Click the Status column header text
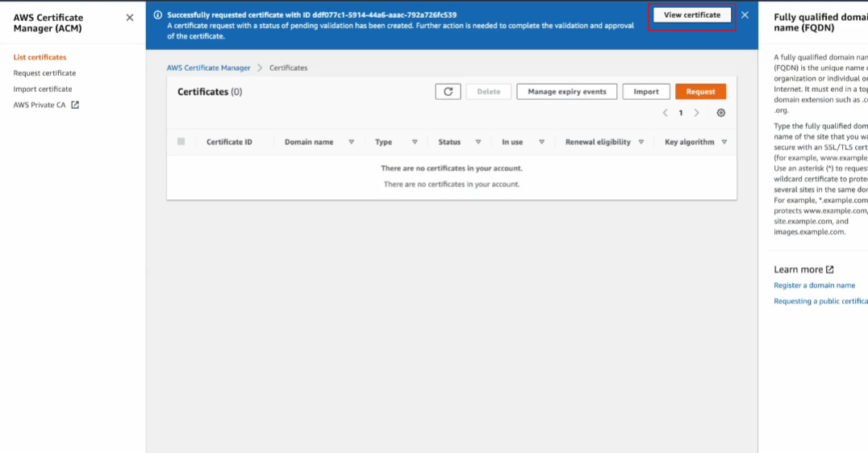868x453 pixels. [449, 142]
